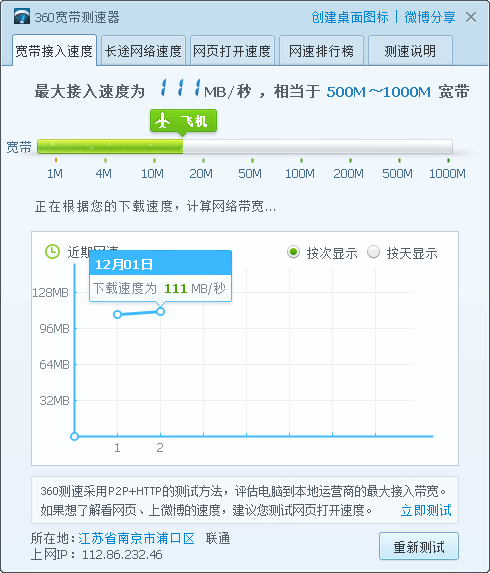490x573 pixels.
Task: Click the 下载速度为 111 MB/秒 tooltip text
Action: pyautogui.click(x=159, y=288)
